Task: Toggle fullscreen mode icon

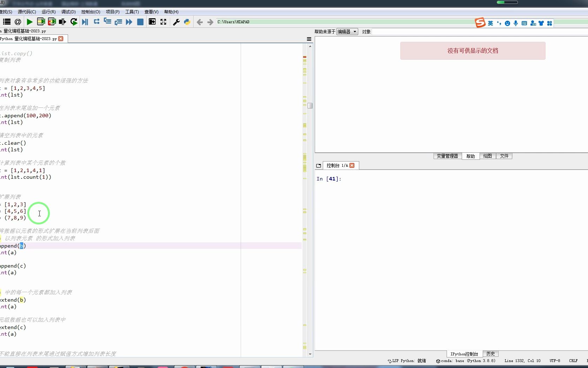Action: (163, 22)
